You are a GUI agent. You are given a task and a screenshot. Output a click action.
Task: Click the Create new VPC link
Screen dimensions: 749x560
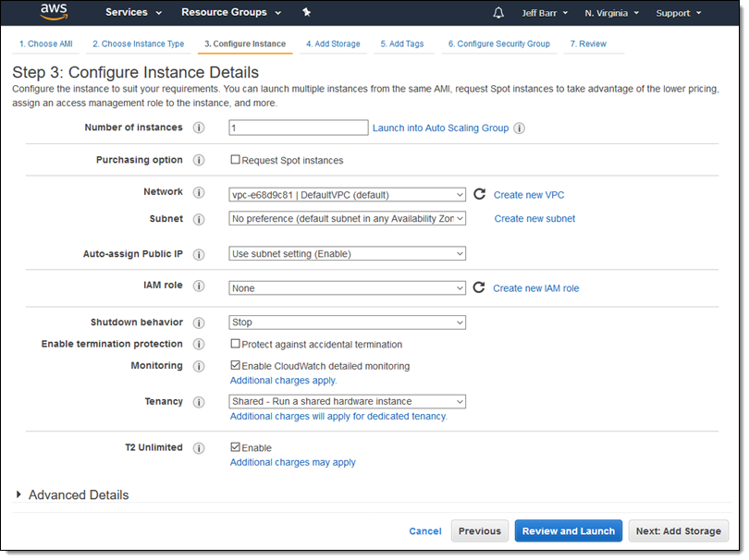click(529, 195)
